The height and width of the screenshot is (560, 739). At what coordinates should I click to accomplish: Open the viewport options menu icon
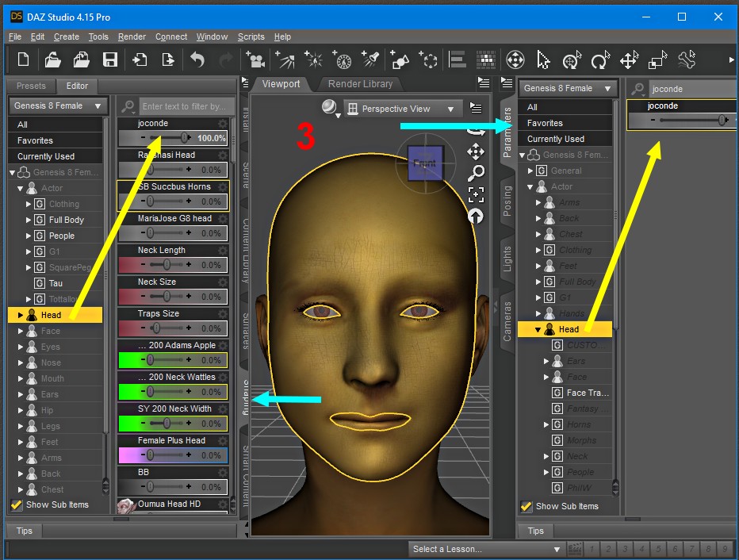tap(476, 108)
